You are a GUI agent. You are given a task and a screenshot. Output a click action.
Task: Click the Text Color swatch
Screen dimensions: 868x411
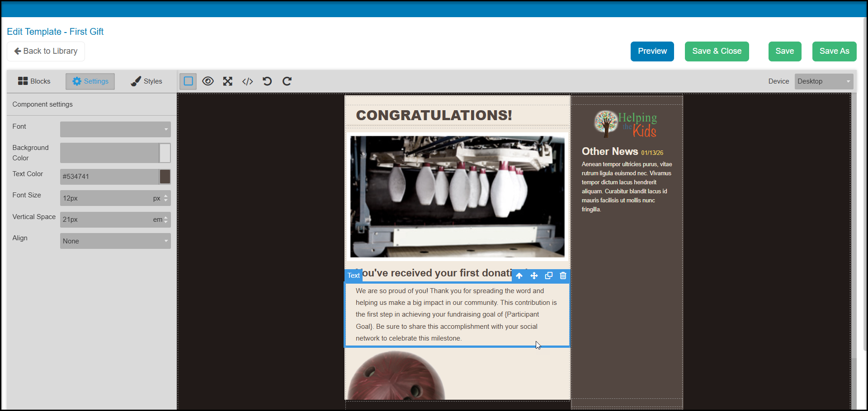165,177
